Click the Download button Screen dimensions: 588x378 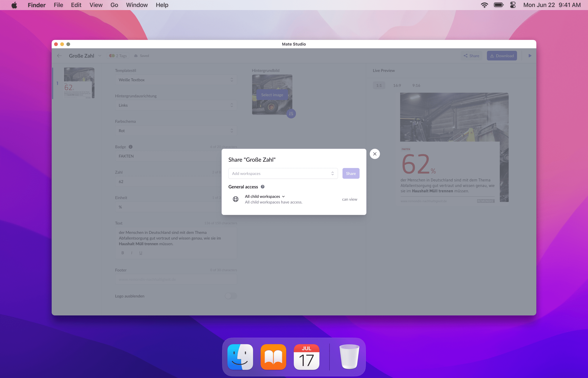(502, 56)
